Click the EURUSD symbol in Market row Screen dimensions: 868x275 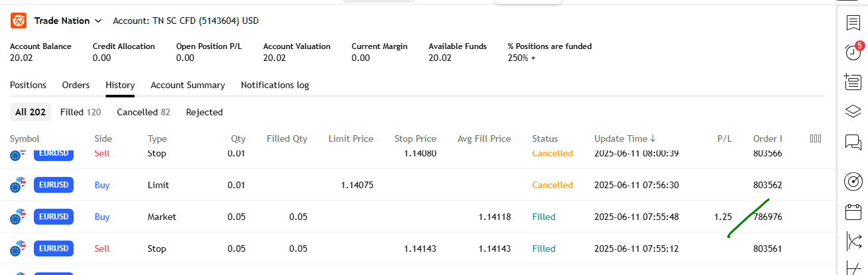click(53, 217)
